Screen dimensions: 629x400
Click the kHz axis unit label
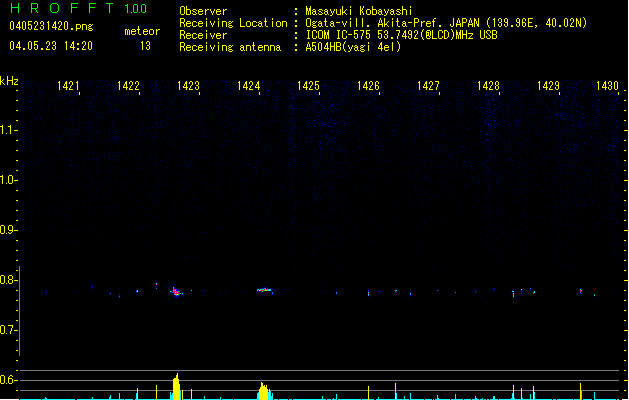coord(9,81)
